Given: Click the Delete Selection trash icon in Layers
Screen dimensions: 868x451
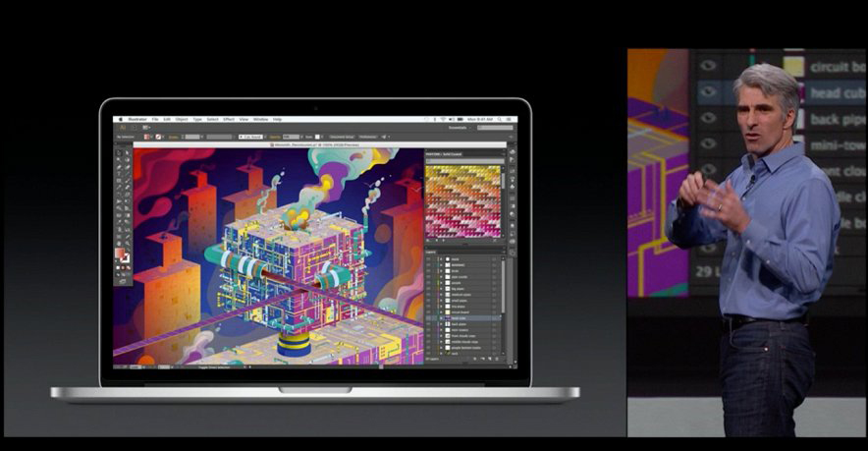Looking at the screenshot, I should (497, 359).
